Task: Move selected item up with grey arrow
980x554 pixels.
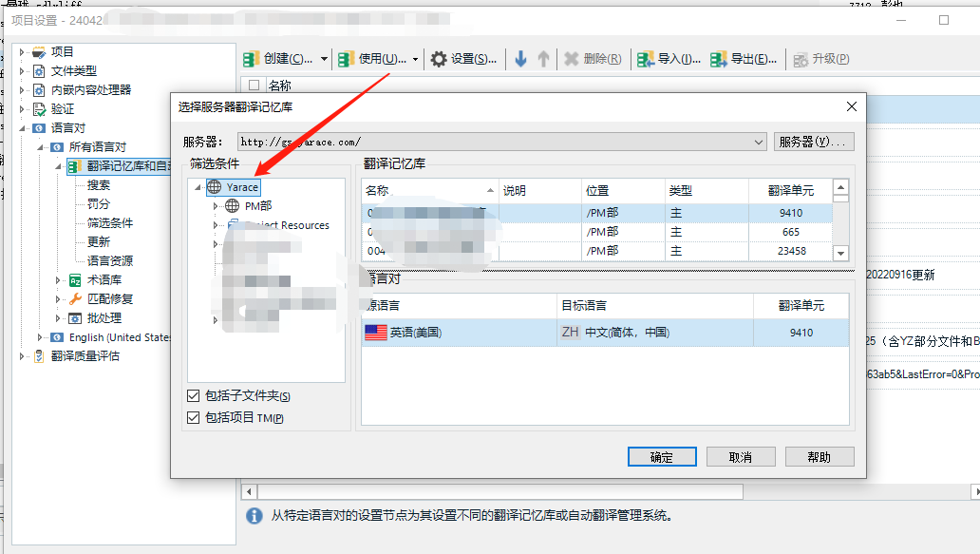Action: coord(544,59)
